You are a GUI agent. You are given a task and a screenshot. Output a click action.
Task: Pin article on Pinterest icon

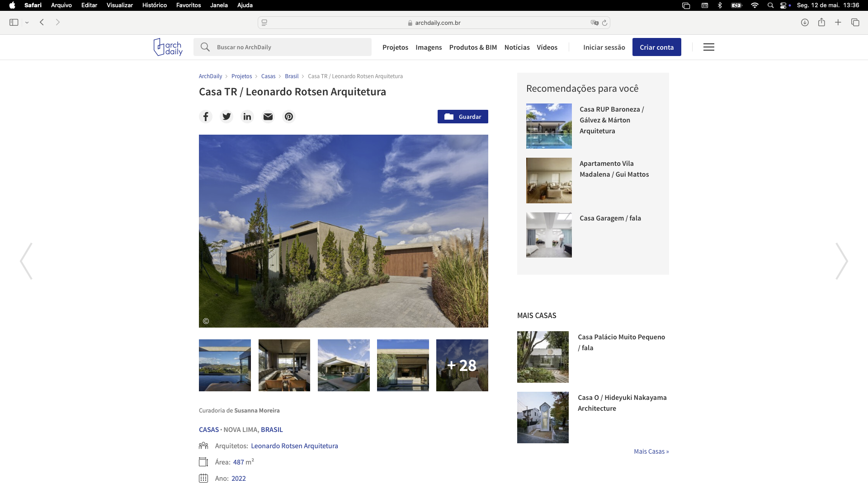[289, 117]
